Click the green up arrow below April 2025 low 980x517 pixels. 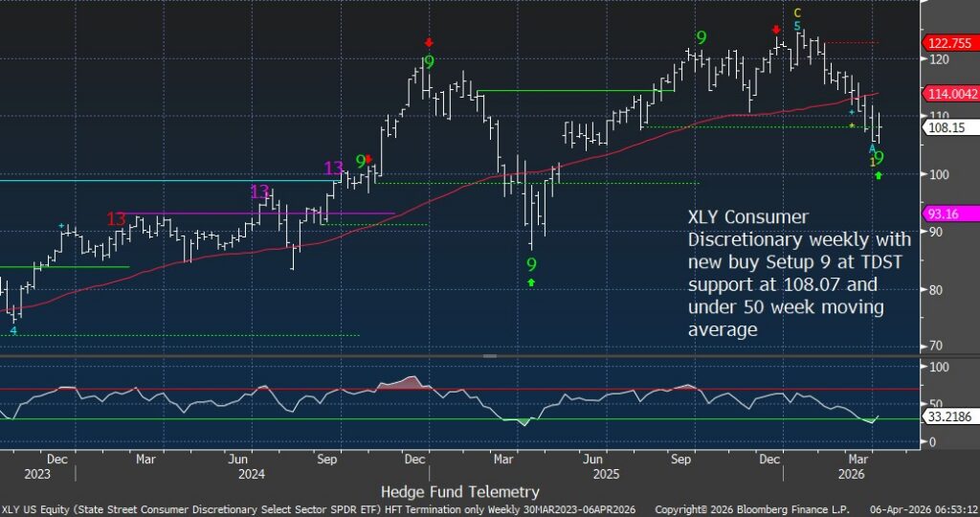pyautogui.click(x=532, y=282)
